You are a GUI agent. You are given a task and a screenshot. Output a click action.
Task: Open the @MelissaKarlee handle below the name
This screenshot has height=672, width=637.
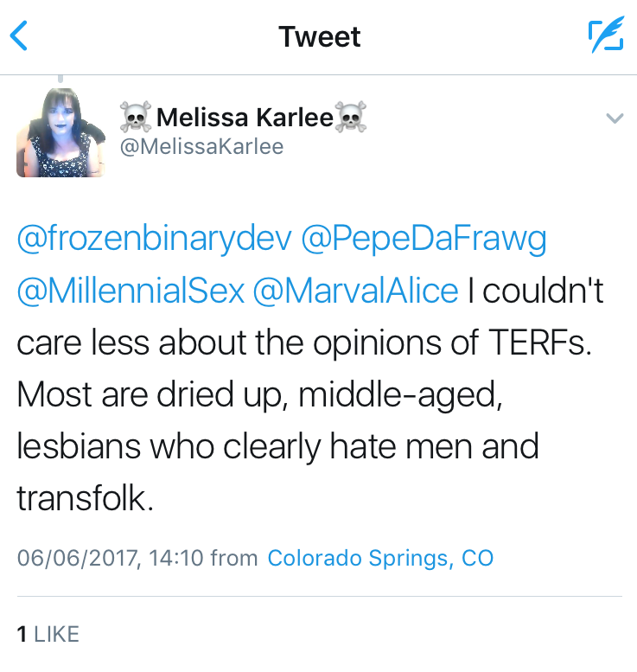tap(201, 146)
